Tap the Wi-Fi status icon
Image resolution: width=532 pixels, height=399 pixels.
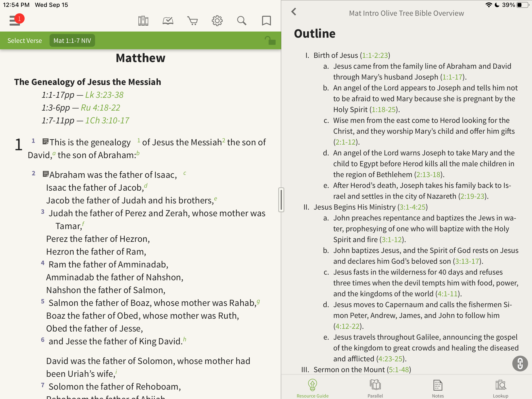tap(489, 5)
